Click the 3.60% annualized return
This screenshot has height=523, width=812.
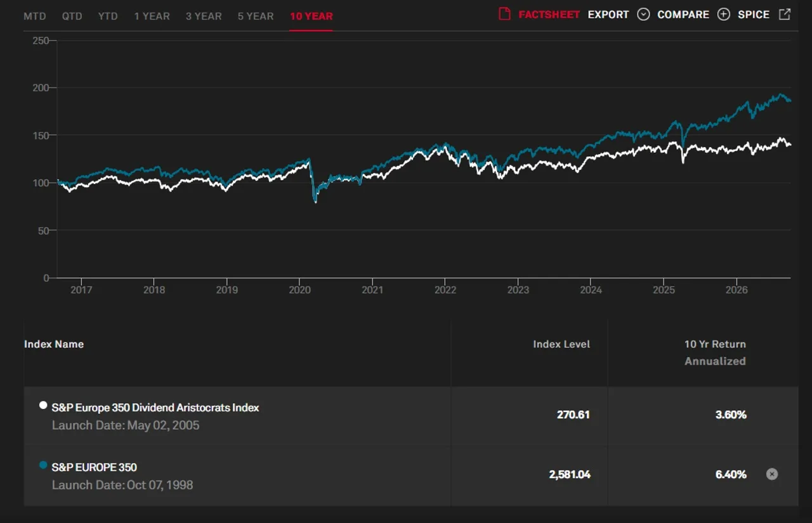731,415
